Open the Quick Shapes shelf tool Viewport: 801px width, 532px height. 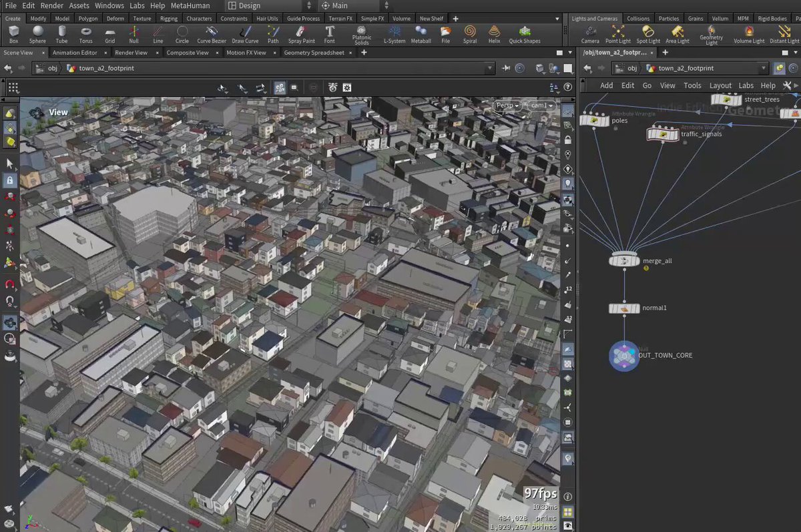pos(525,34)
